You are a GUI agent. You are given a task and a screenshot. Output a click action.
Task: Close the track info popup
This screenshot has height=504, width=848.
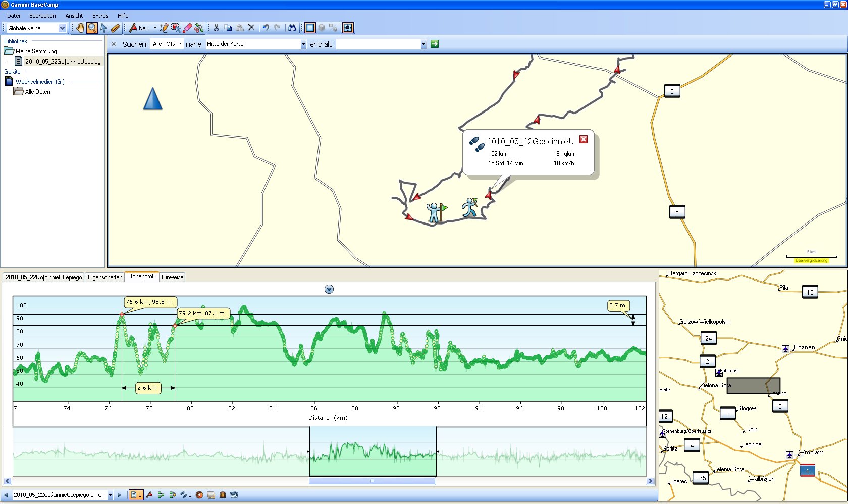[x=584, y=139]
